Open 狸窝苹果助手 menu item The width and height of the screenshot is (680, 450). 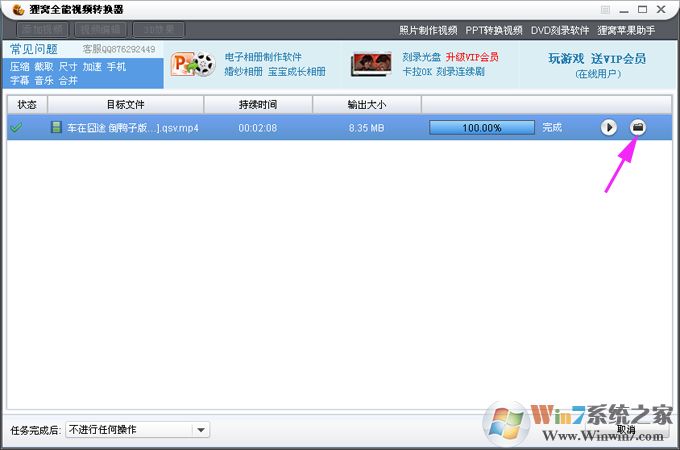(626, 30)
